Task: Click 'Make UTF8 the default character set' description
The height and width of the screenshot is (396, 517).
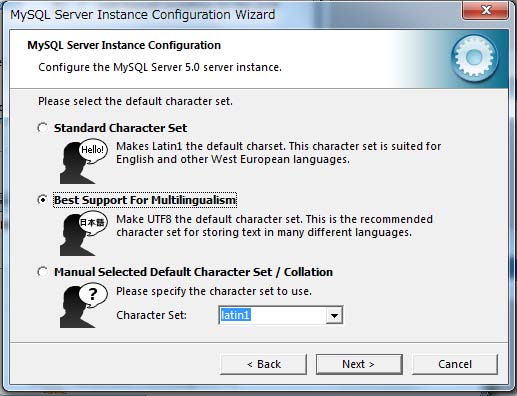Action: coord(274,226)
